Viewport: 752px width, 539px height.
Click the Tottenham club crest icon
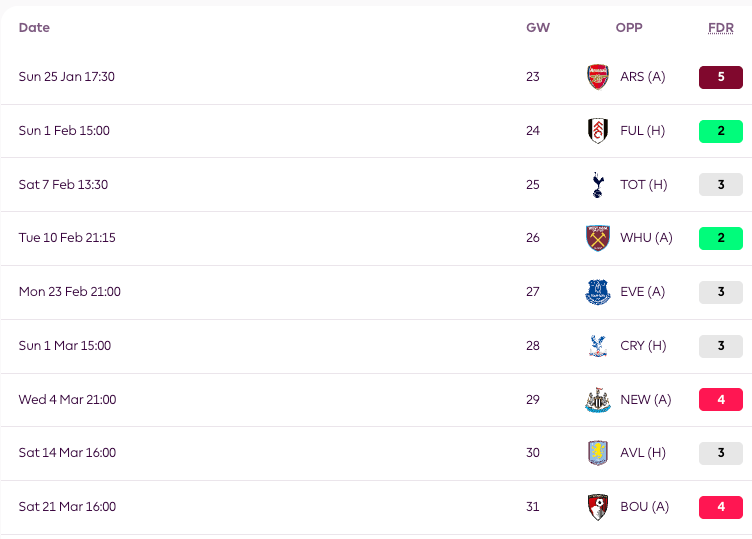(x=597, y=185)
